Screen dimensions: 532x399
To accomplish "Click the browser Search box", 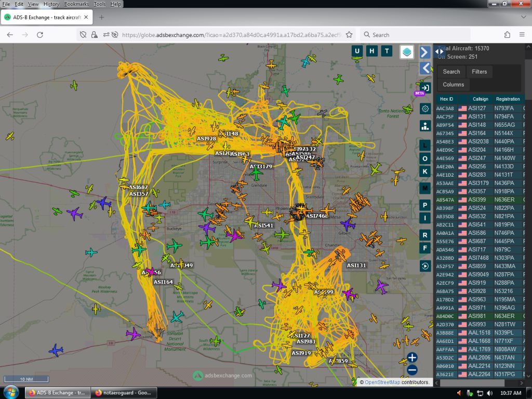I will coord(415,35).
